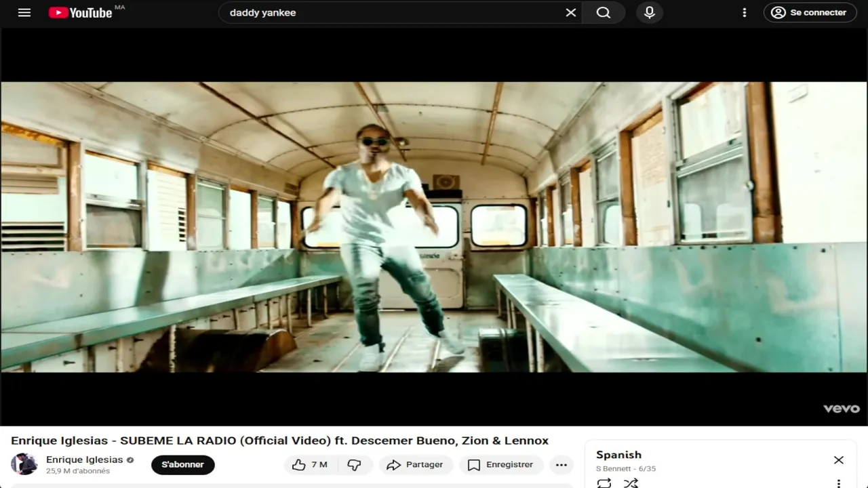This screenshot has width=868, height=488.
Task: Share the video via Partager
Action: [x=415, y=464]
